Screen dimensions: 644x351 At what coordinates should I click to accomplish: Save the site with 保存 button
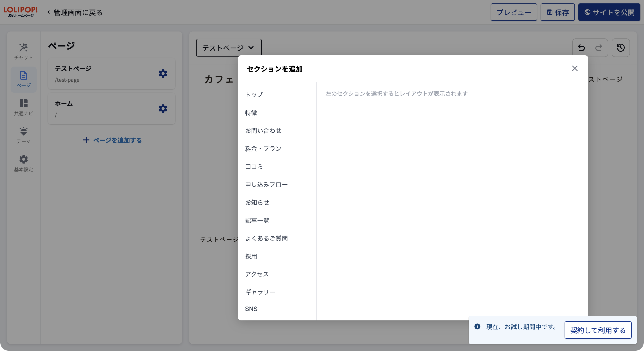click(557, 12)
